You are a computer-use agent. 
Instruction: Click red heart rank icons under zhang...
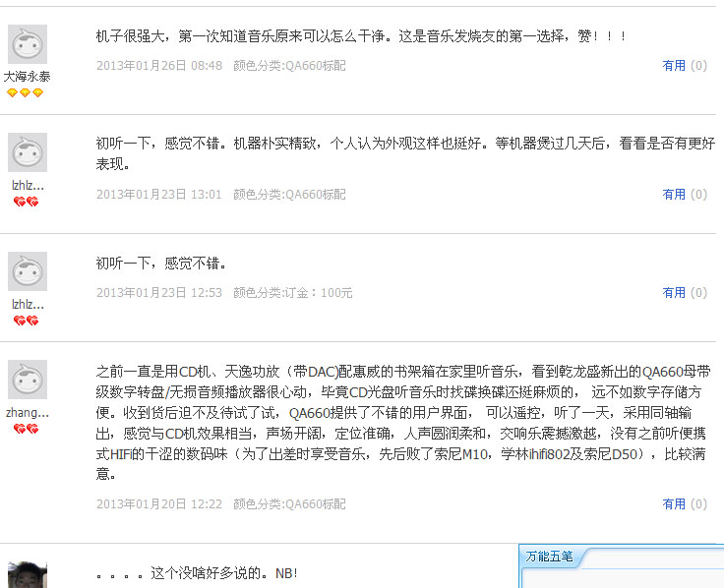(x=26, y=429)
